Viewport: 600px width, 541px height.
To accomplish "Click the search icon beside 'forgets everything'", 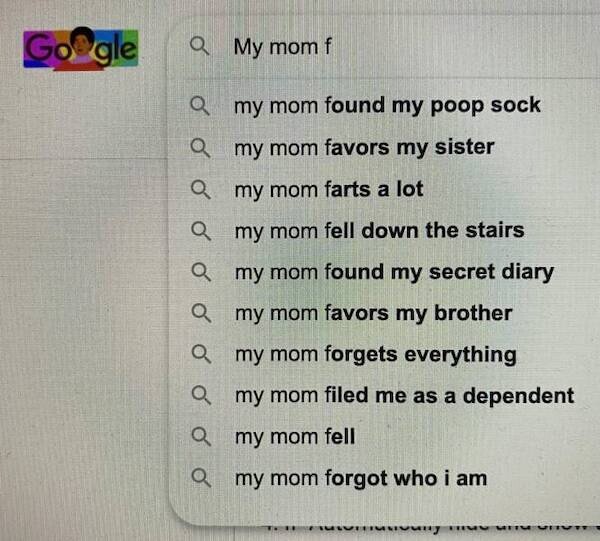I will tap(200, 354).
